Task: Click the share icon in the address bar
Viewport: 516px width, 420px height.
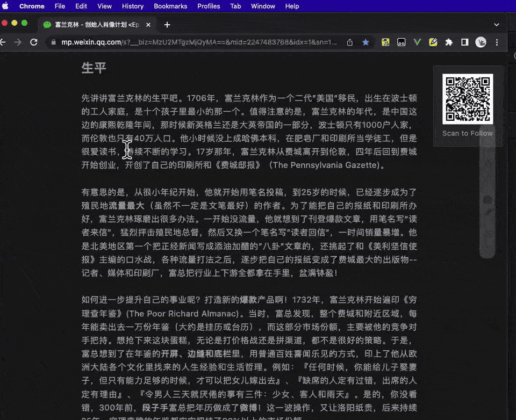Action: pyautogui.click(x=349, y=41)
